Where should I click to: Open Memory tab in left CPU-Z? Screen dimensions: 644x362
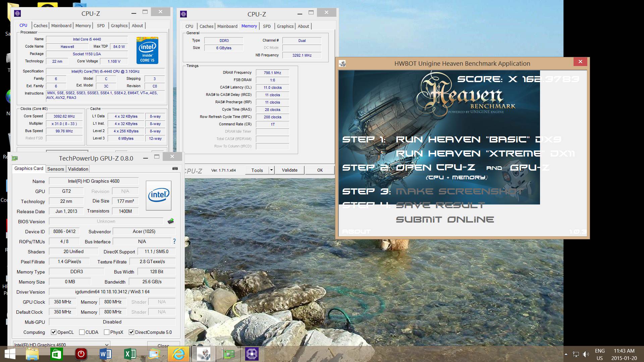83,25
